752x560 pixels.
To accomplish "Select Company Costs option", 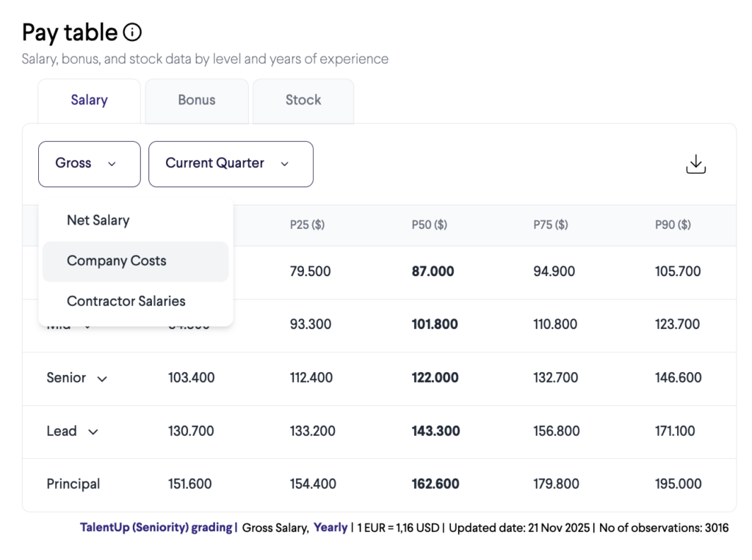I will pos(117,261).
